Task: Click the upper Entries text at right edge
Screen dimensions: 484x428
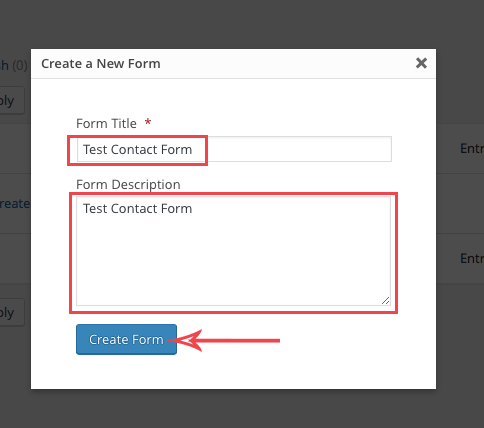Action: pos(472,149)
